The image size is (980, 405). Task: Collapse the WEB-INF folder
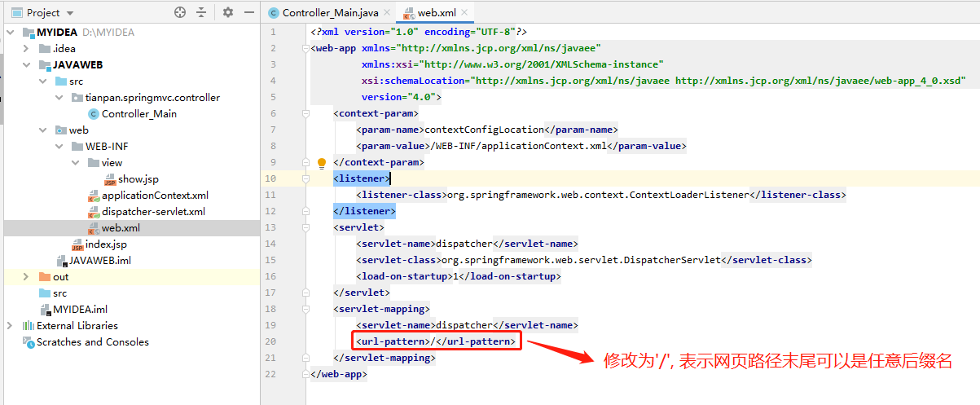59,146
